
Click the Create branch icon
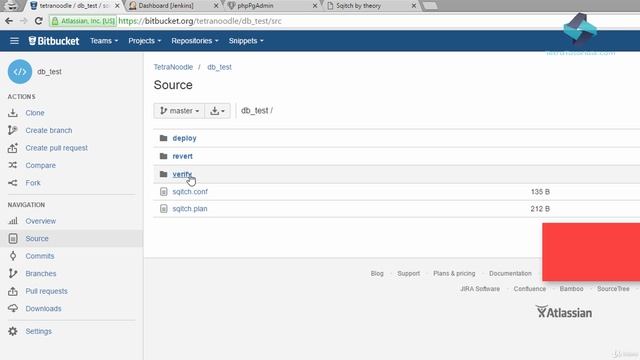click(13, 130)
